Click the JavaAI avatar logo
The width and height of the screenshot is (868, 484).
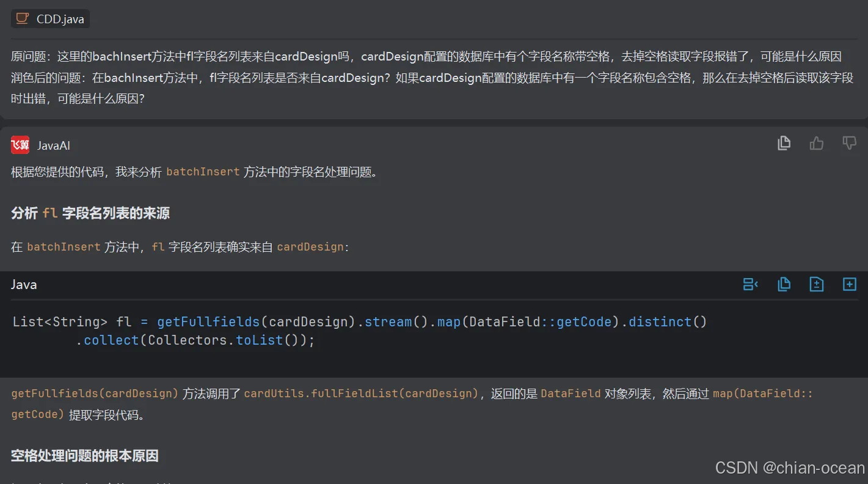20,145
